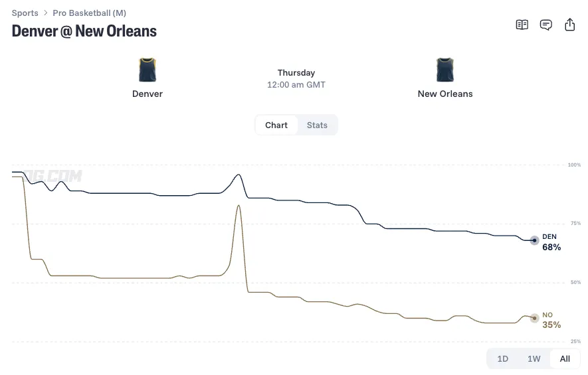Go to Sports breadcrumb link

[x=25, y=13]
